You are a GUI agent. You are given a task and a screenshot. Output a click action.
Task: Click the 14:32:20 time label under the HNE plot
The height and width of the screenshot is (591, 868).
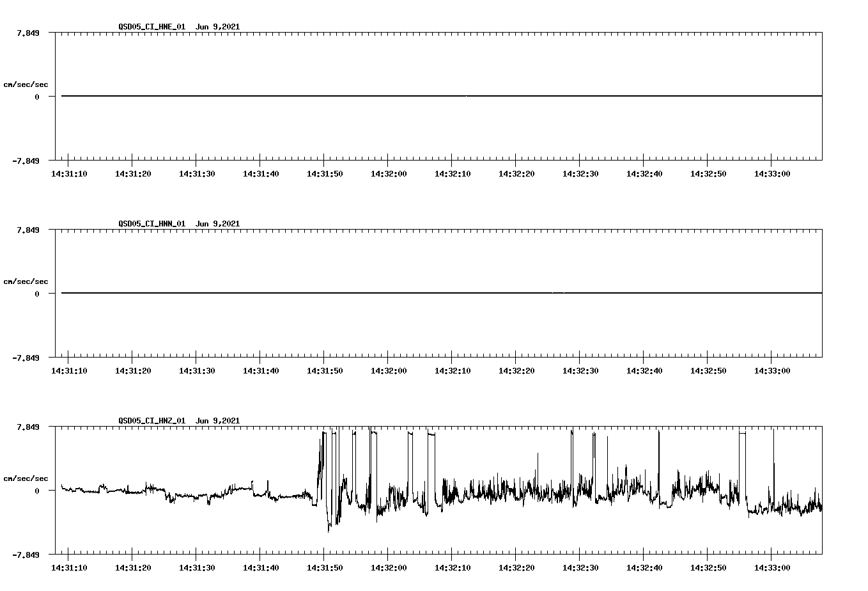516,174
